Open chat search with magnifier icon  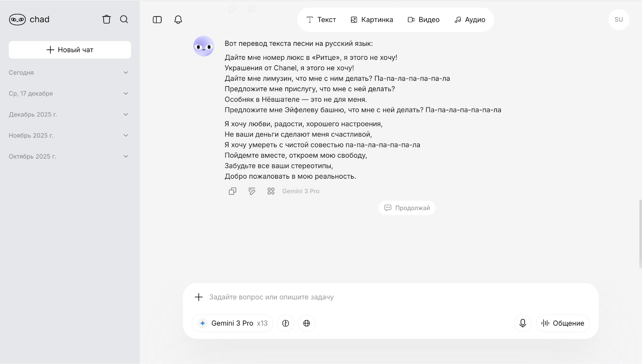pyautogui.click(x=124, y=19)
